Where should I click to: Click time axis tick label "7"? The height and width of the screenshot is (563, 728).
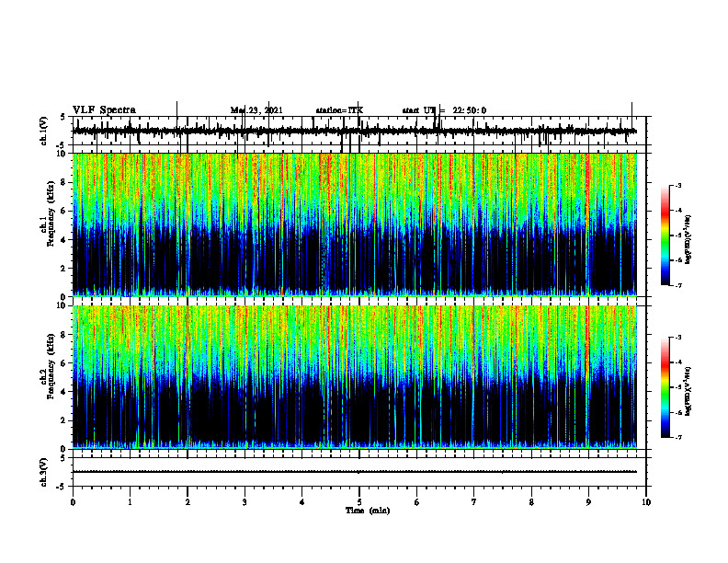tap(474, 502)
